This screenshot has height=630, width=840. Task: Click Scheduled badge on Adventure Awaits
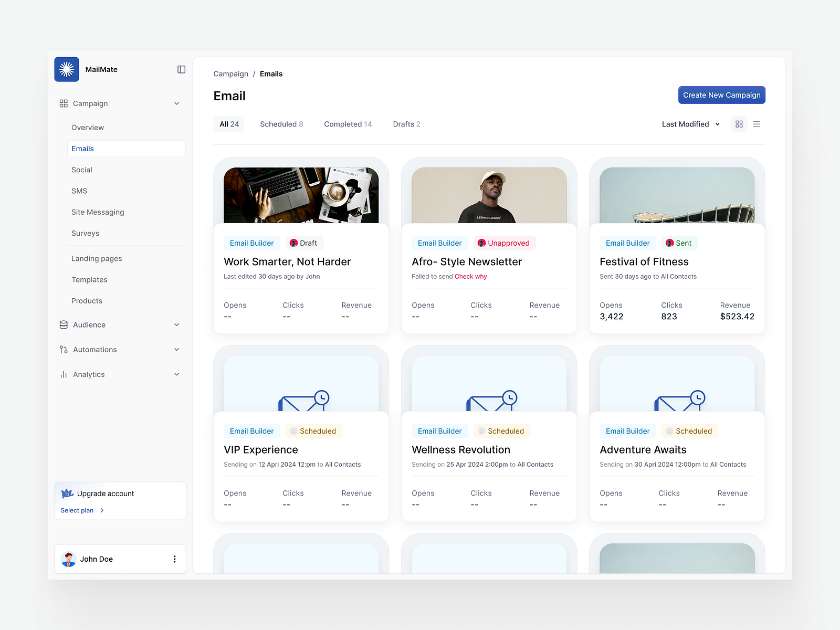689,431
